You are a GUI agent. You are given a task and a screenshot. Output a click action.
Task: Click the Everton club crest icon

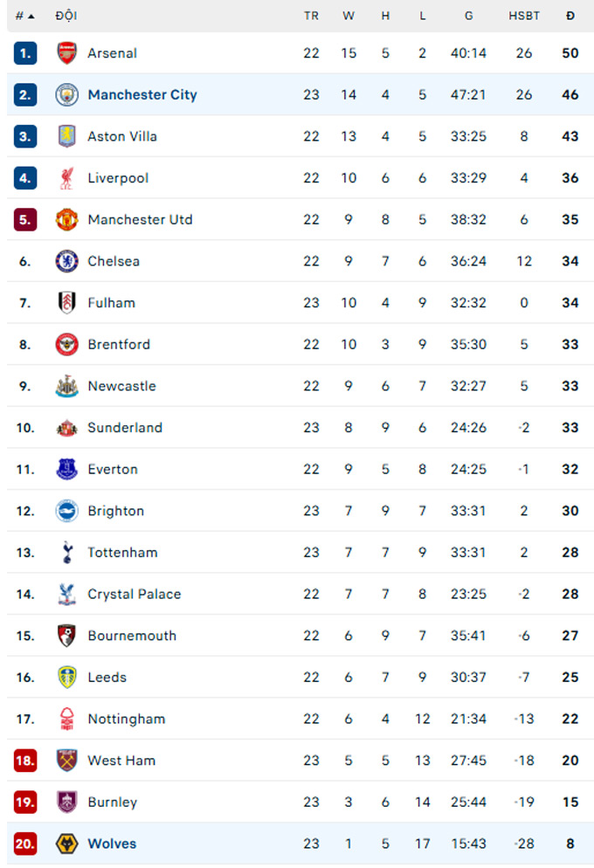click(x=67, y=469)
